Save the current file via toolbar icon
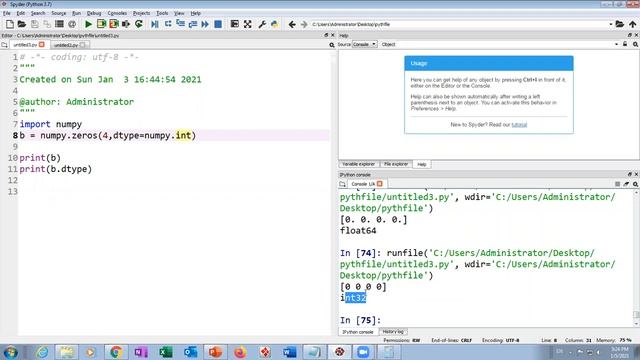Viewport: 640px width, 360px height. (x=34, y=24)
